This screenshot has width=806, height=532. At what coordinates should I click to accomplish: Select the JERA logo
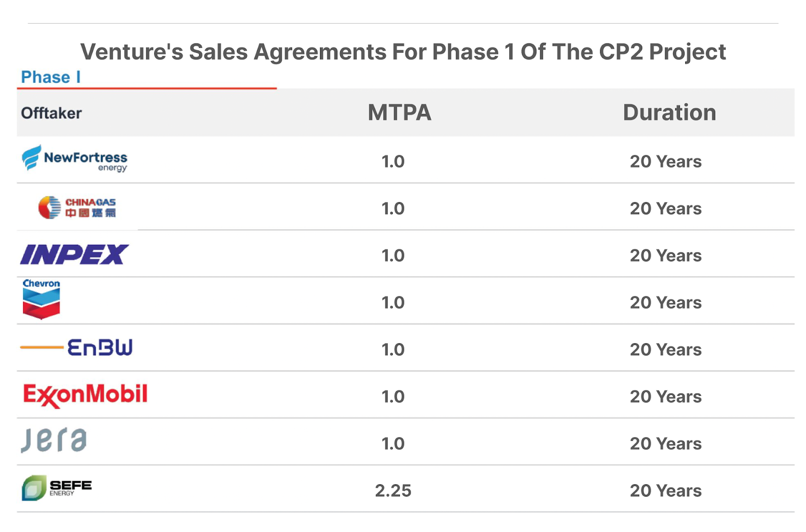coord(54,440)
